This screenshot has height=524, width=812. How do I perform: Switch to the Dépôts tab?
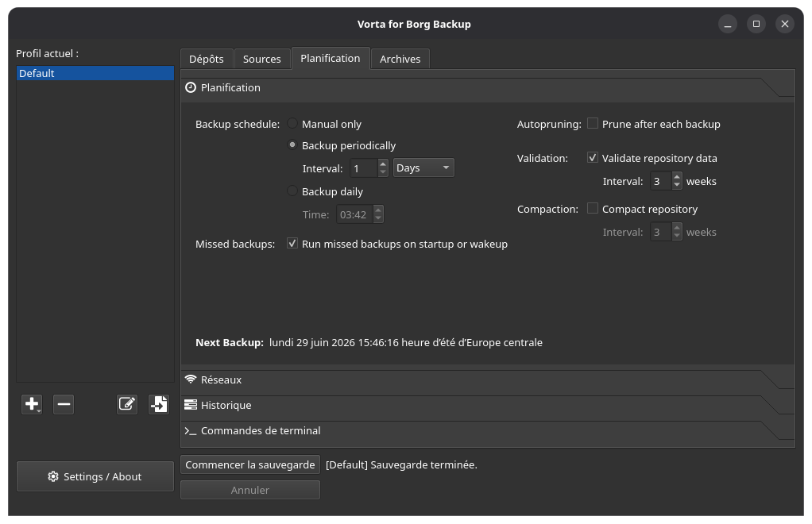click(x=207, y=59)
